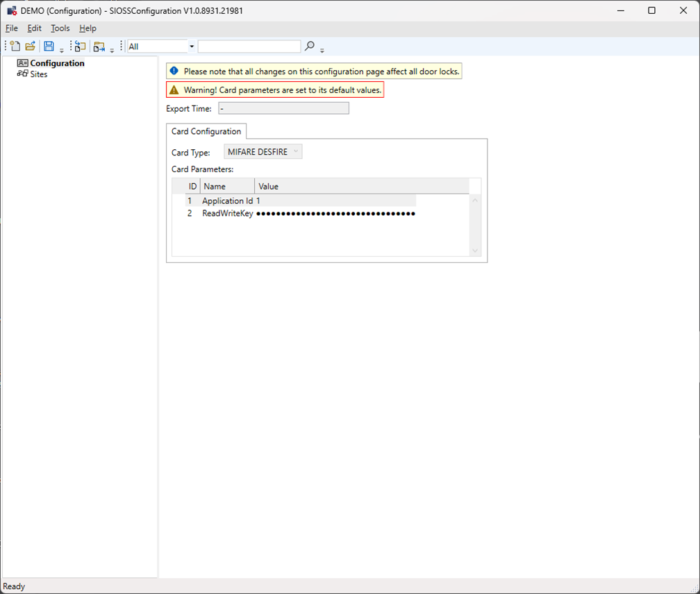Open the Help menu
The height and width of the screenshot is (594, 700).
87,28
